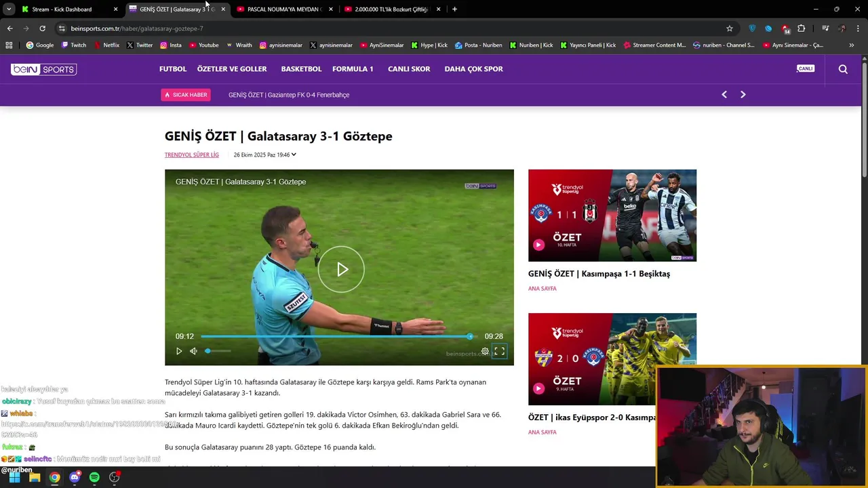868x488 pixels.
Task: Open the Twitch bookmark
Action: (x=74, y=45)
